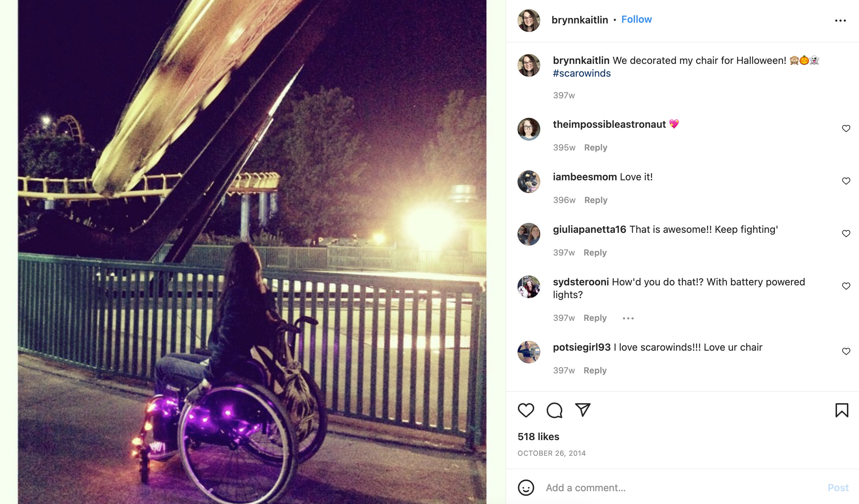Open the emoji picker smiley icon
Viewport: 859px width, 504px height.
click(x=526, y=488)
